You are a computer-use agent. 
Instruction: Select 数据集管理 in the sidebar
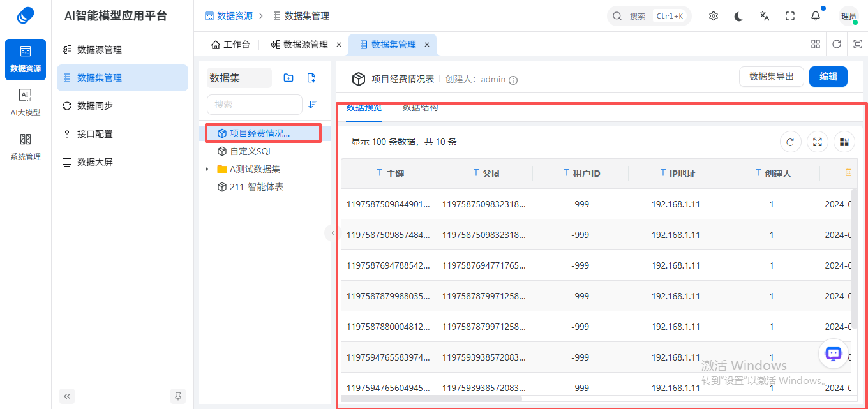click(123, 78)
